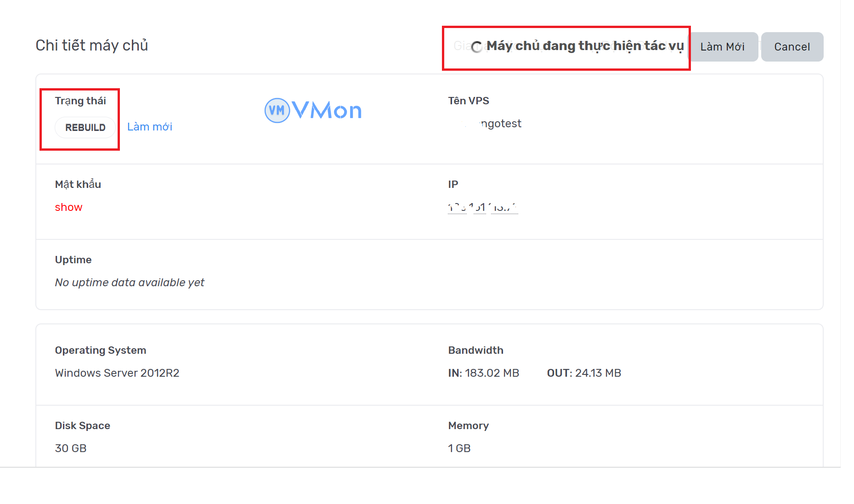Click the Cancel button
Screen dimensions: 854x504
792,46
